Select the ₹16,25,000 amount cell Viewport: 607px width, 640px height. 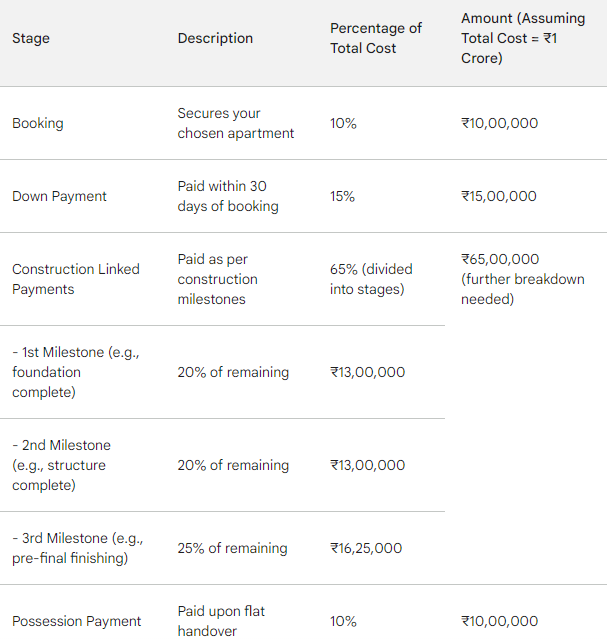[x=366, y=548]
